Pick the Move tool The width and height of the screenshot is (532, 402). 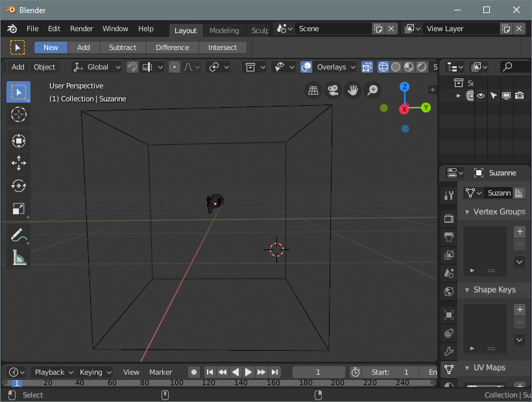point(18,163)
